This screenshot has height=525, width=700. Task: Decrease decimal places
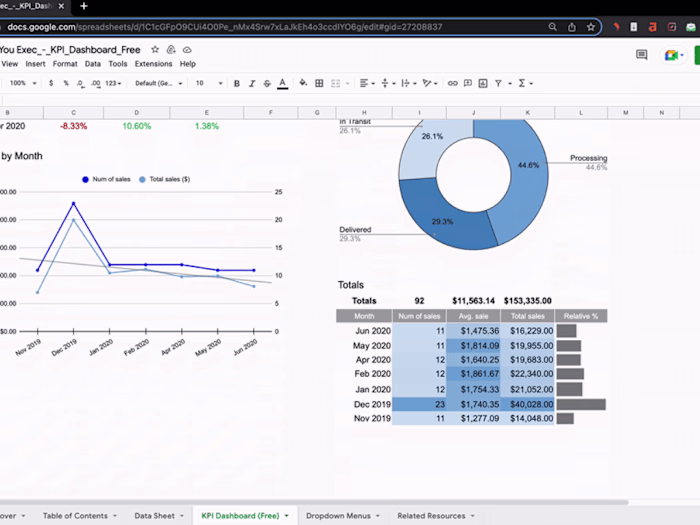pyautogui.click(x=80, y=83)
